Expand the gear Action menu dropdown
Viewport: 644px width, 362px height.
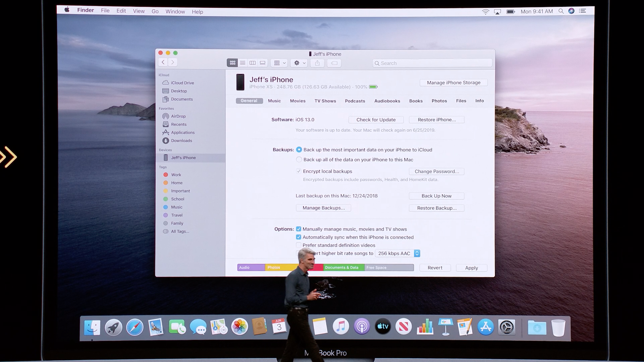299,63
